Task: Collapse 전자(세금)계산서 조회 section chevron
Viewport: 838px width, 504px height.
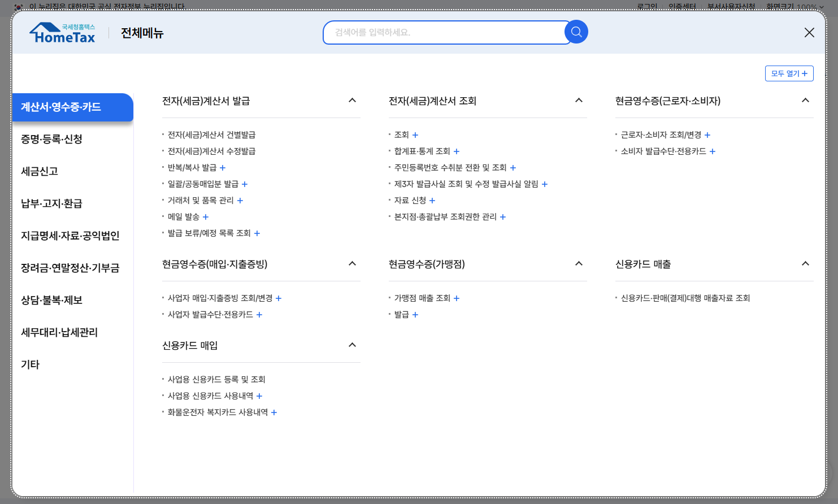Action: [x=579, y=101]
